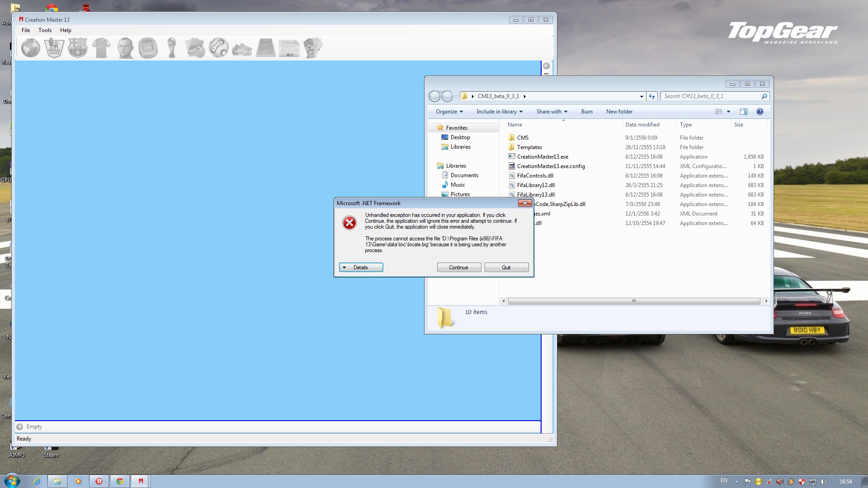
Task: Open the Tools menu
Action: (x=45, y=30)
